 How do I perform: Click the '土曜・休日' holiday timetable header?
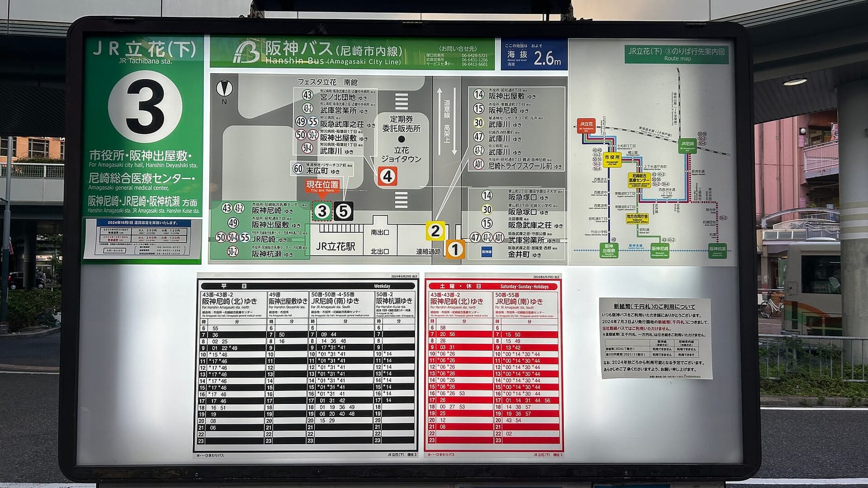pyautogui.click(x=494, y=286)
